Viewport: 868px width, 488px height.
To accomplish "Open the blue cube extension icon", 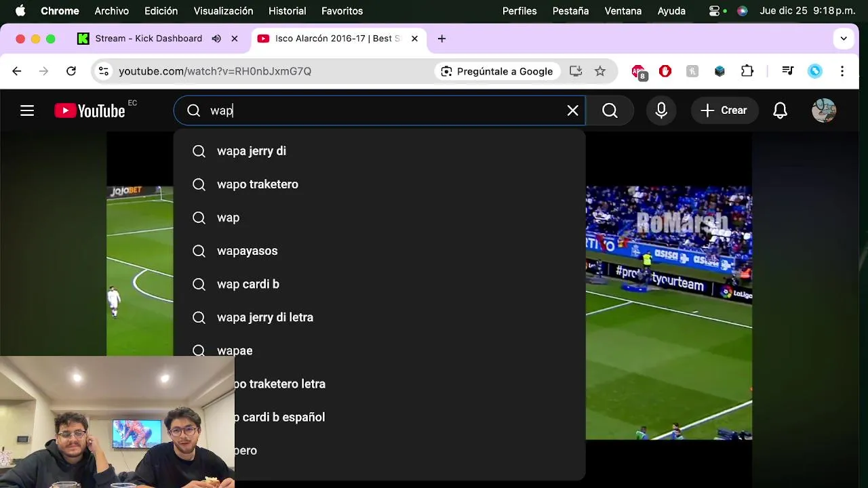I will coord(719,71).
